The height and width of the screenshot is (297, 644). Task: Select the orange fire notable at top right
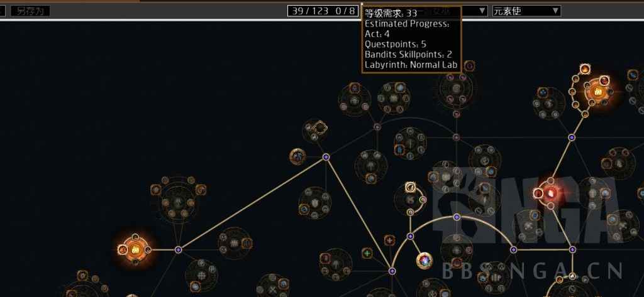(596, 92)
